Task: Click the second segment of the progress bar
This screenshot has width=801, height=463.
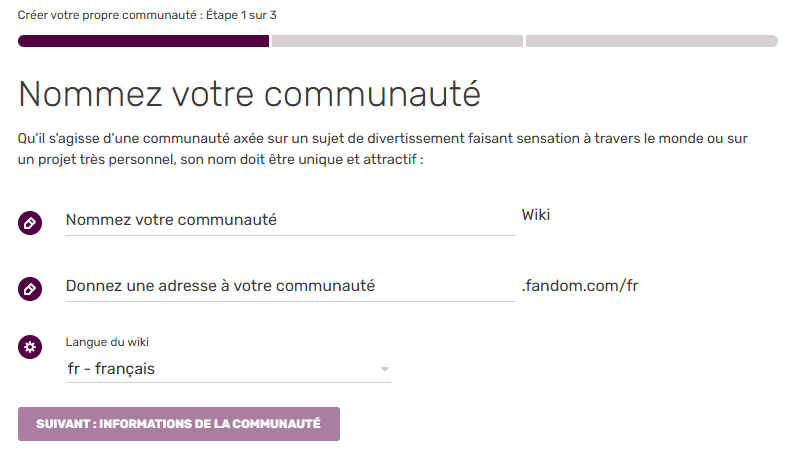Action: coord(397,41)
